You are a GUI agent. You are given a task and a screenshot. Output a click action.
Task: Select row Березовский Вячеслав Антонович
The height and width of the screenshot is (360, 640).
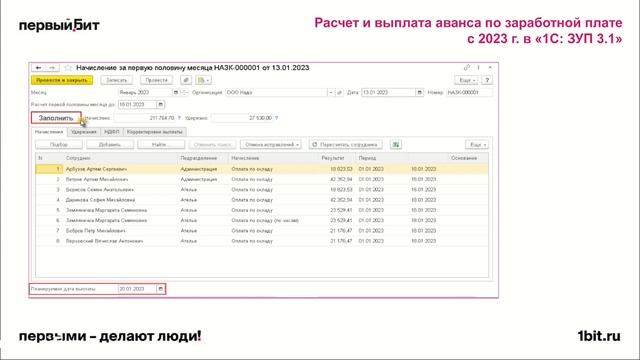click(x=262, y=241)
